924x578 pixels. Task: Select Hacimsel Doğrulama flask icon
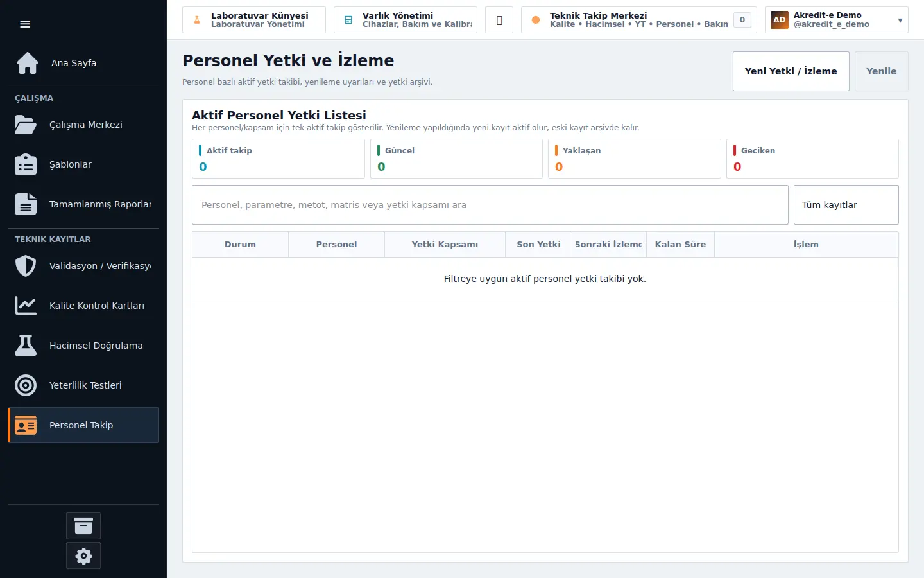[26, 346]
